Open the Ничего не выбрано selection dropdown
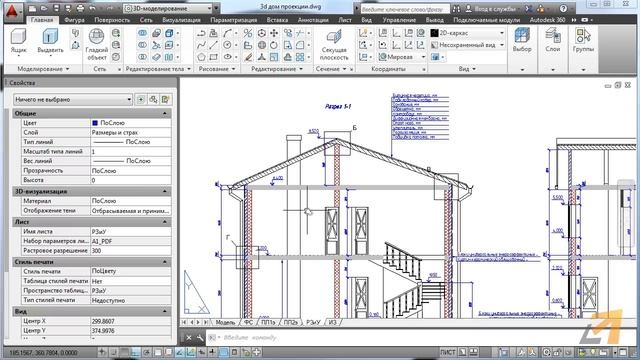 [73, 99]
